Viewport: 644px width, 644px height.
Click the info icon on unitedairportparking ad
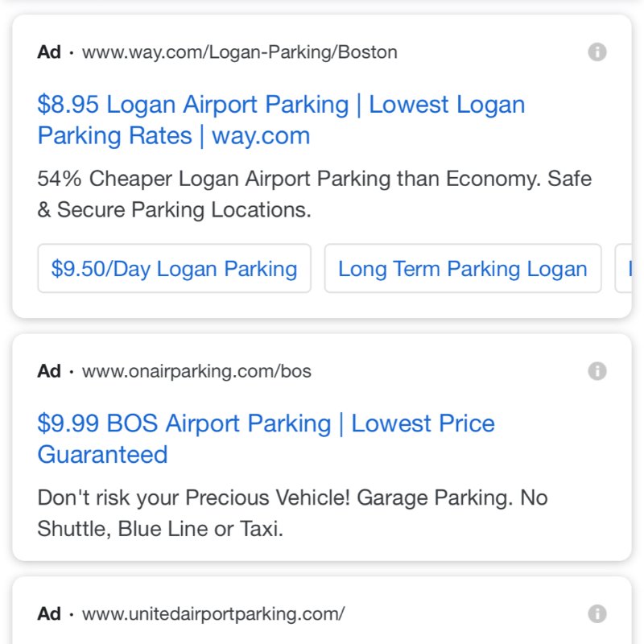point(597,614)
